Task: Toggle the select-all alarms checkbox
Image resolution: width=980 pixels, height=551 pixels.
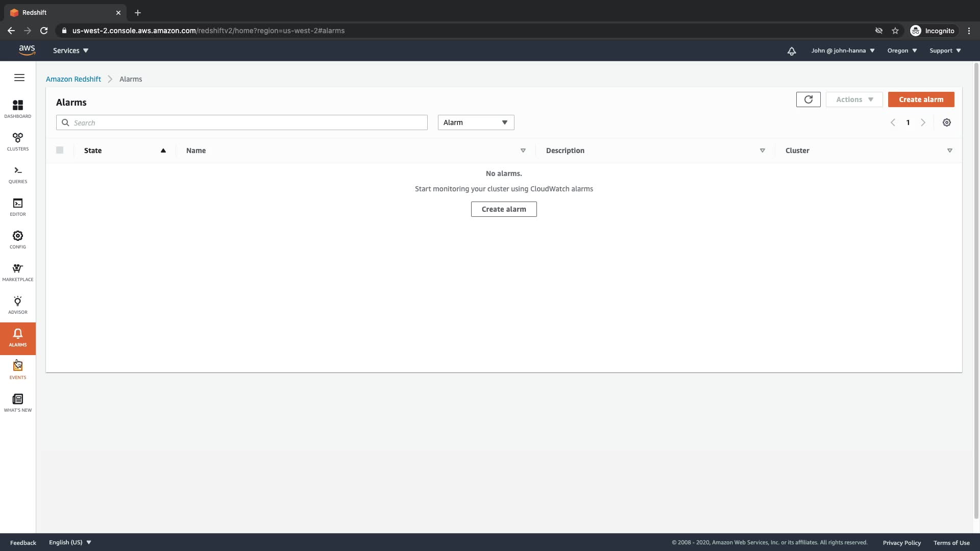Action: tap(60, 150)
